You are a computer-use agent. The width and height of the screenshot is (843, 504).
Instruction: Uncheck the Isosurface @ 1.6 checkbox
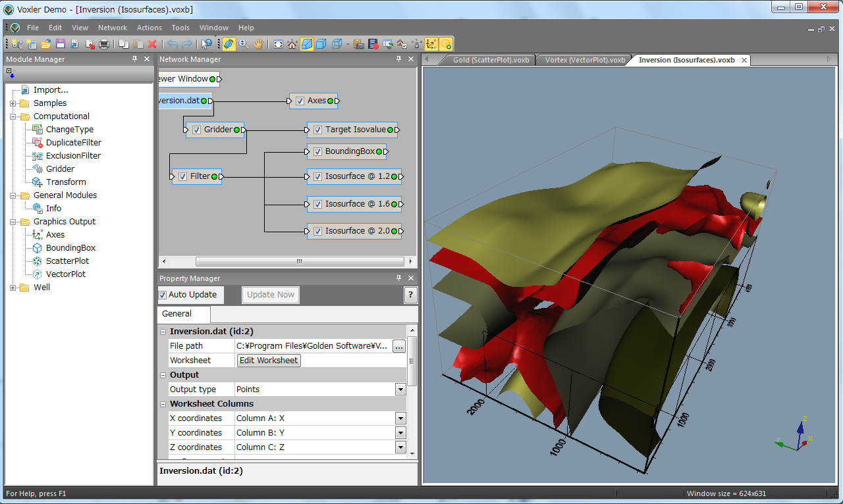[318, 204]
